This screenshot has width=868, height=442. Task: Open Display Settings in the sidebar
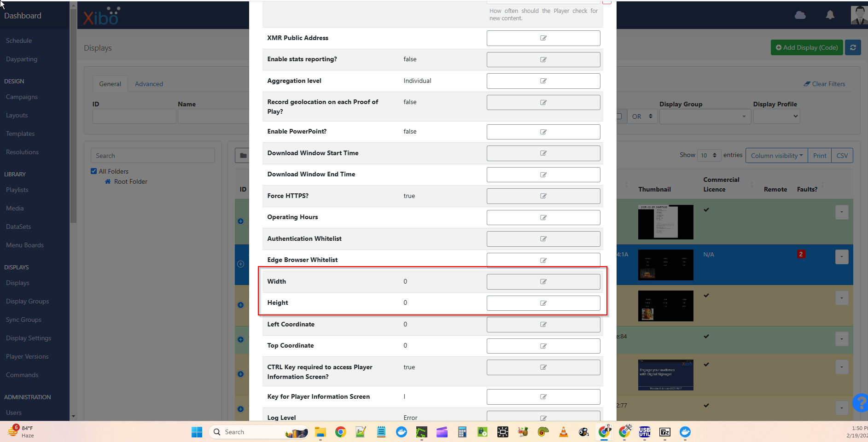29,337
